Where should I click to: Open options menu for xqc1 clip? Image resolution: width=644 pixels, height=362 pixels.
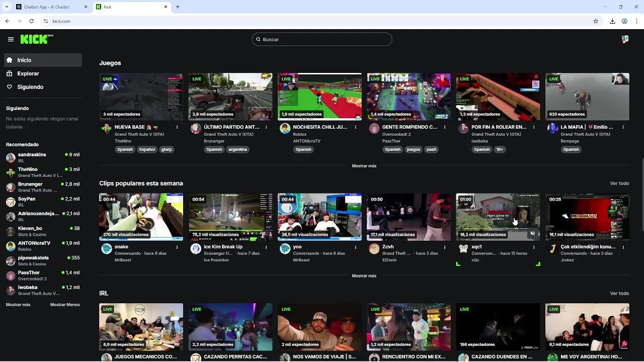pyautogui.click(x=534, y=247)
